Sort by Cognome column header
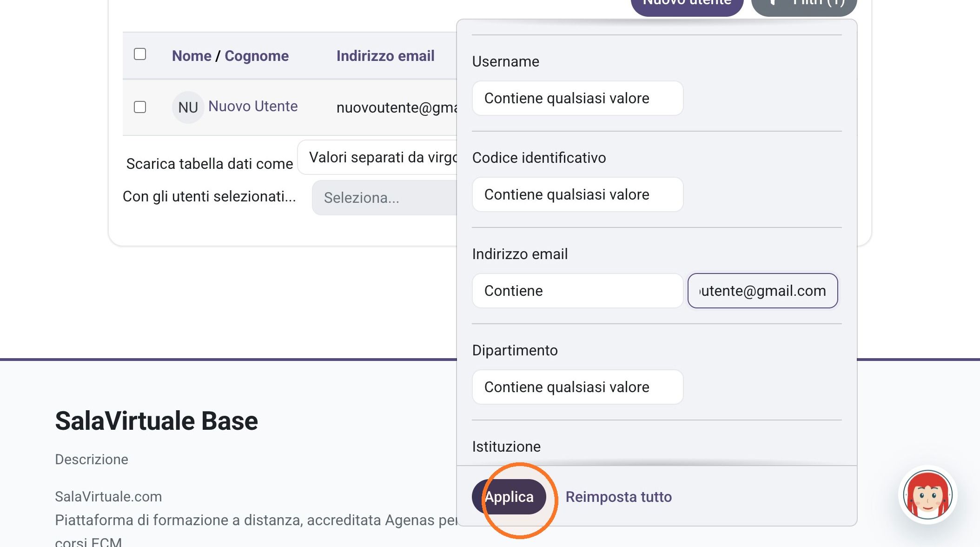 click(257, 56)
